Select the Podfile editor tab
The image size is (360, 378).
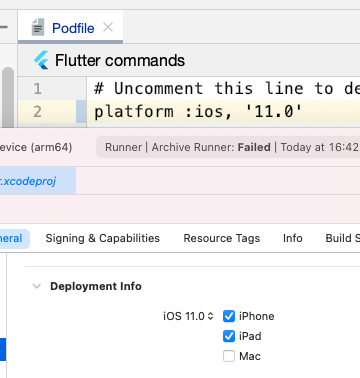70,27
